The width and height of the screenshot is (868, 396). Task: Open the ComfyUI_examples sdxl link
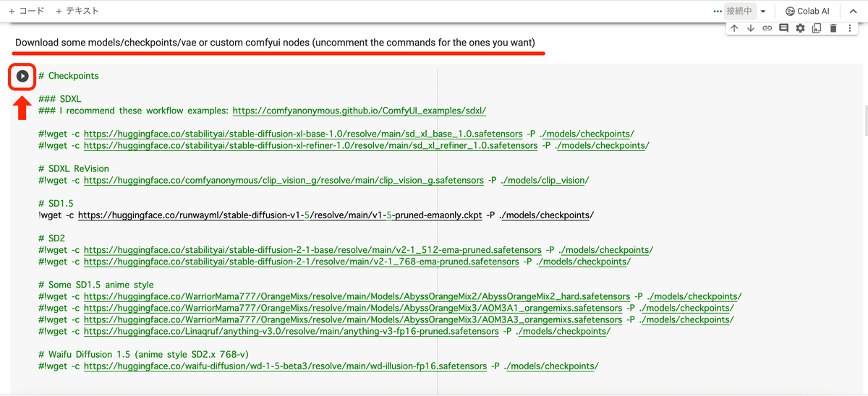coord(359,111)
